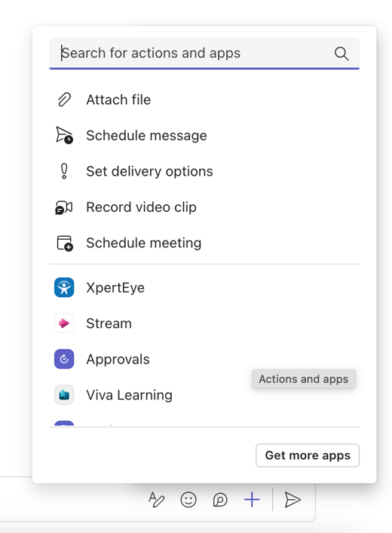The width and height of the screenshot is (392, 533).
Task: Open the Format pen toolbar icon
Action: [x=156, y=500]
